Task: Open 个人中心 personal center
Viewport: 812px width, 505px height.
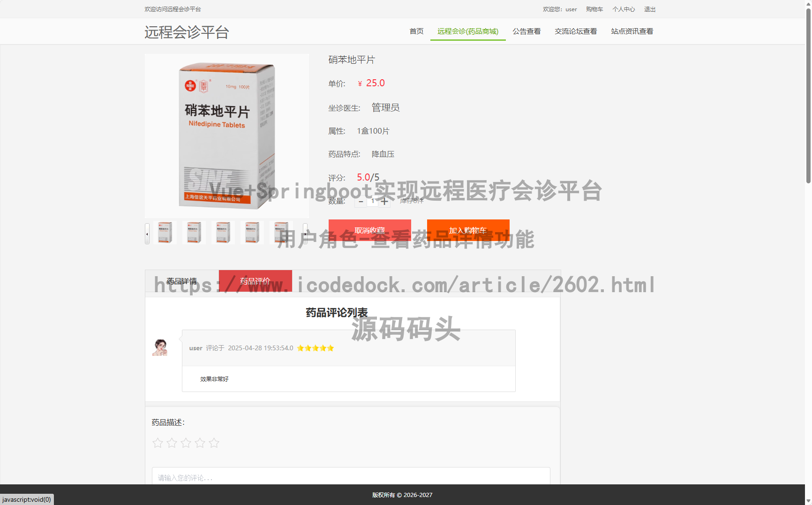Action: pos(624,9)
